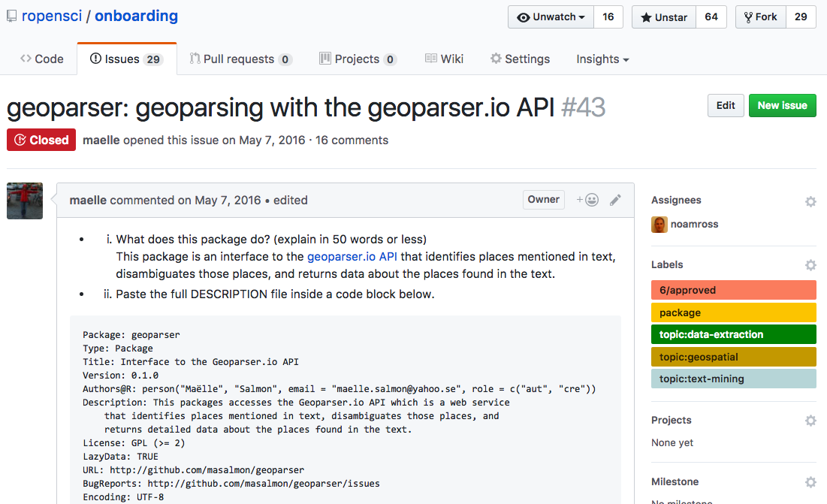
Task: Create a New issue
Action: [x=782, y=105]
